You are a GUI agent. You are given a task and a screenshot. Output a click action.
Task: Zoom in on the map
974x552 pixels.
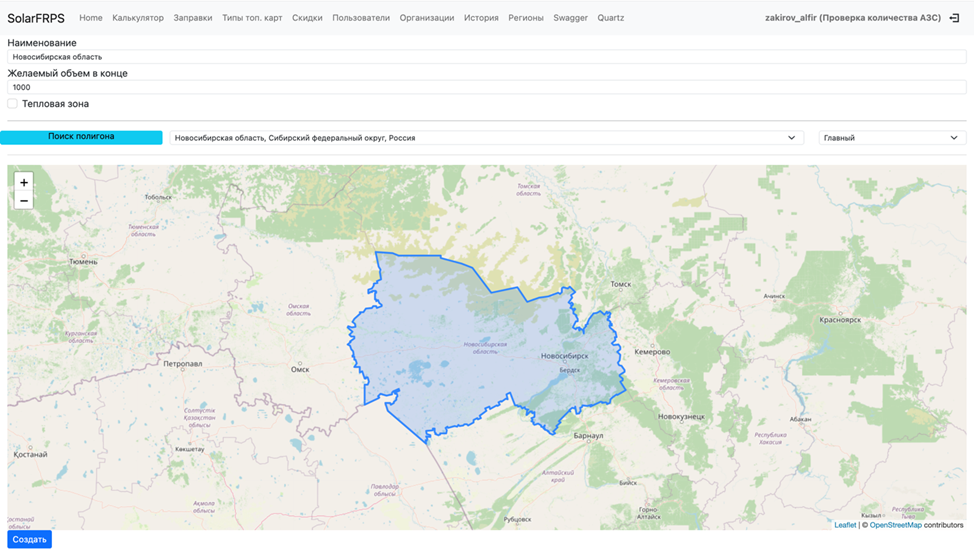[x=24, y=183]
